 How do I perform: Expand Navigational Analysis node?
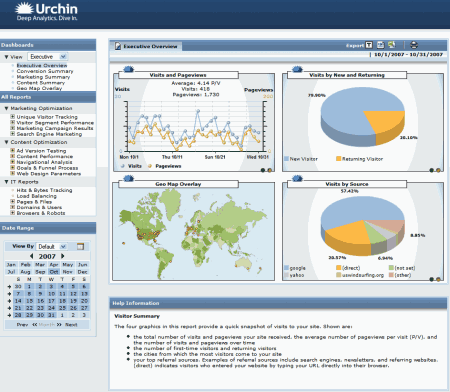click(x=12, y=162)
